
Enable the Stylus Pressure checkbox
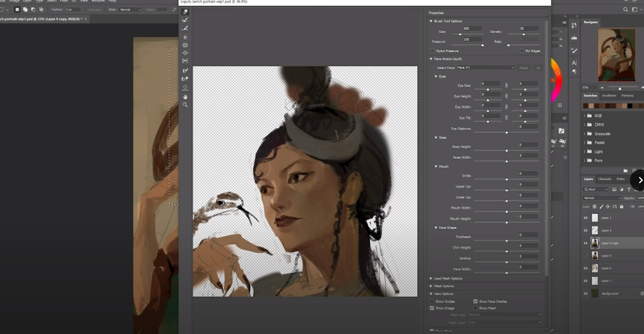(x=432, y=51)
